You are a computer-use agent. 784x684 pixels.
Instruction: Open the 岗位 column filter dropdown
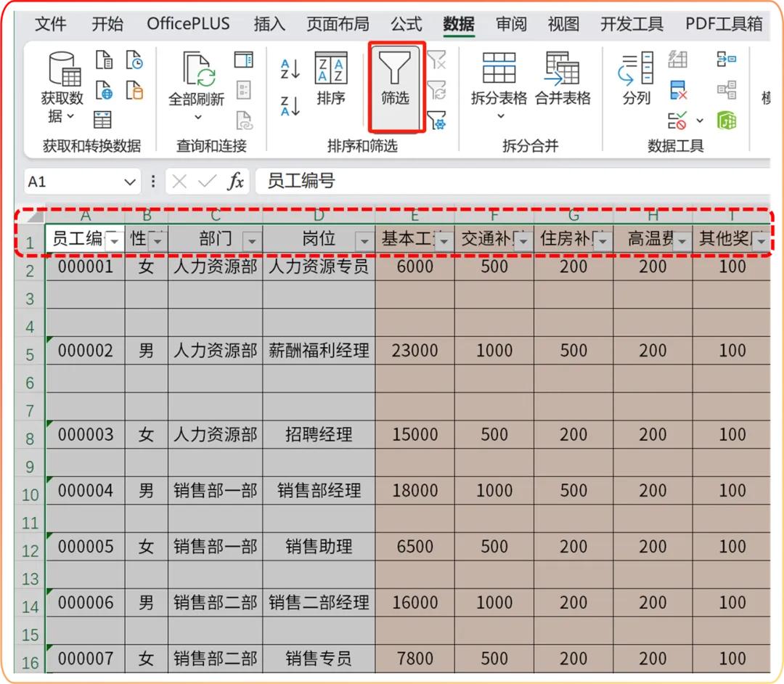click(x=364, y=242)
